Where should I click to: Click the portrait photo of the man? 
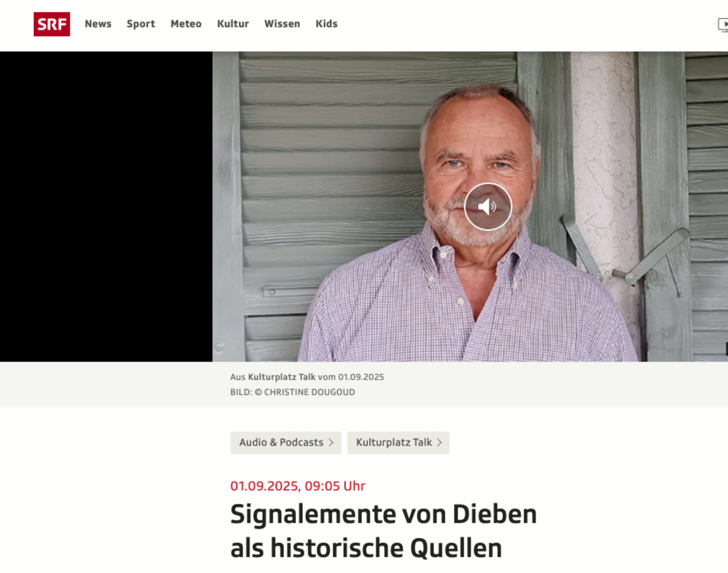pos(470,207)
